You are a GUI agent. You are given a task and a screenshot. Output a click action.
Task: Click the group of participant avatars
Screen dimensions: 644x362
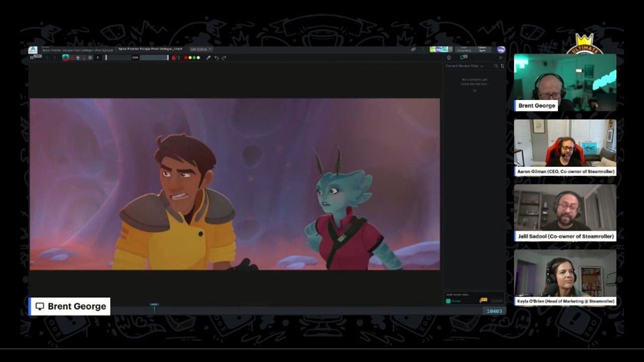441,49
